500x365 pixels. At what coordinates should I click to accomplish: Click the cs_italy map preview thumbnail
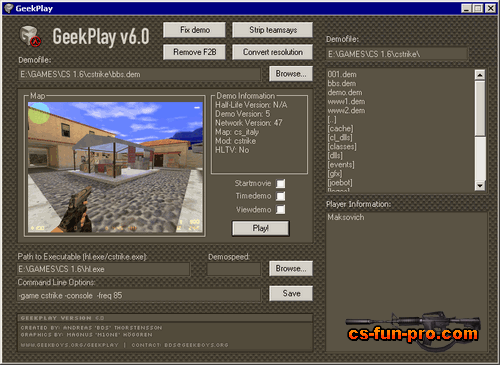click(115, 167)
